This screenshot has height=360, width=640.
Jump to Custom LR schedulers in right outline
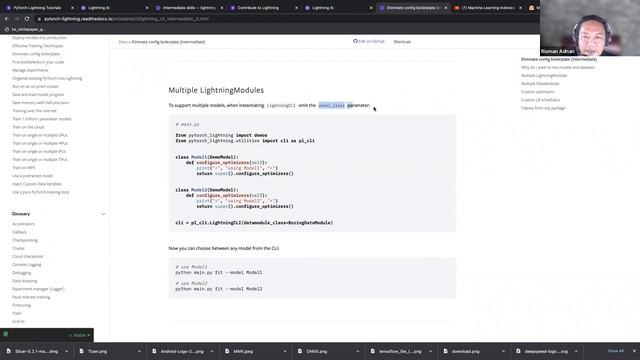pos(540,100)
